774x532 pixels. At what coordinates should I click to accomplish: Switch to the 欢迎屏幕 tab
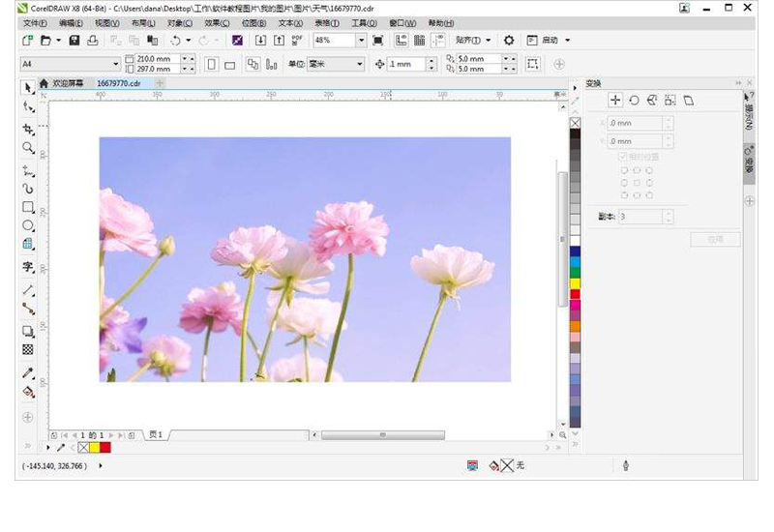(x=67, y=83)
